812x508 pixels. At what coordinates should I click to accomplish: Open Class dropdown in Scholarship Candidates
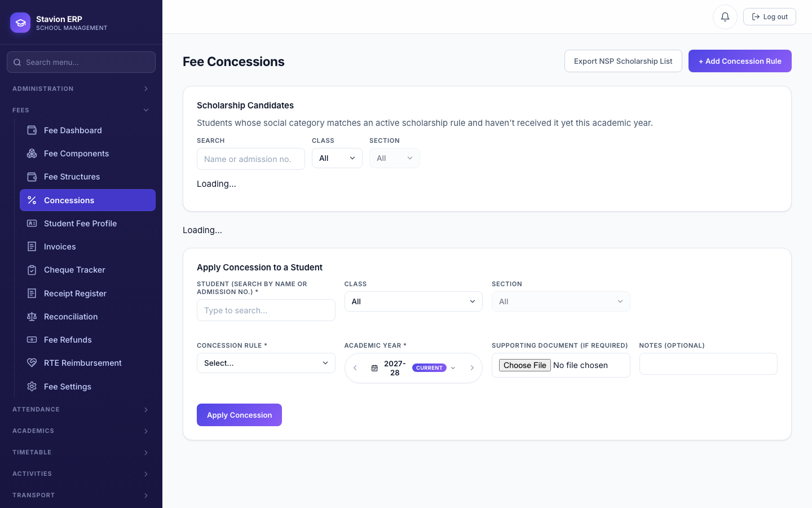coord(337,158)
